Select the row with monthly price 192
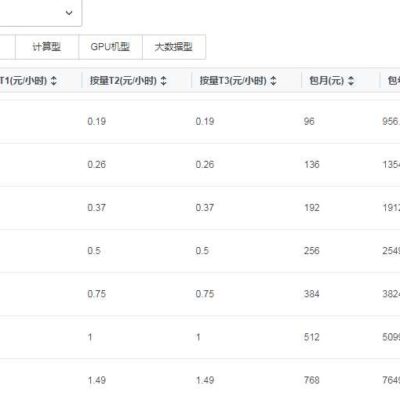Image resolution: width=400 pixels, height=400 pixels. [x=200, y=208]
